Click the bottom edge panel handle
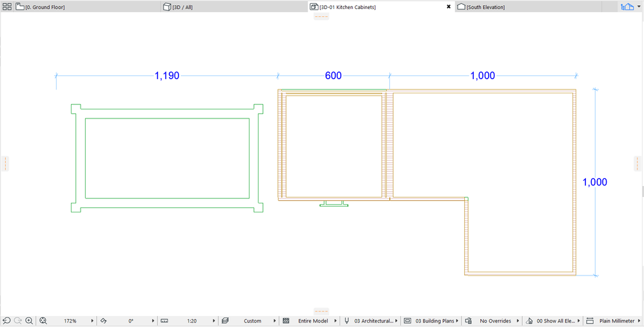Screen dimensions: 644x327 point(321,312)
